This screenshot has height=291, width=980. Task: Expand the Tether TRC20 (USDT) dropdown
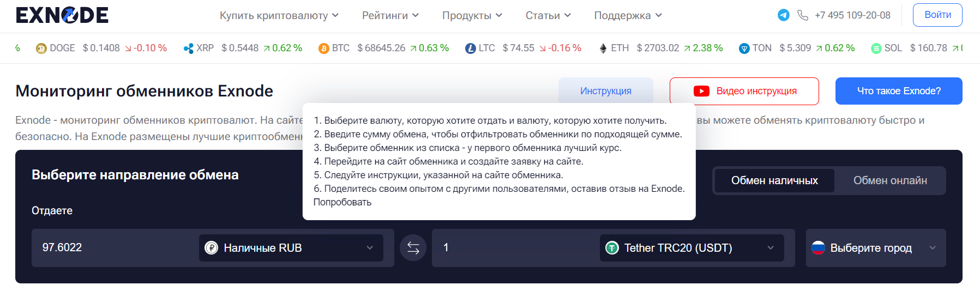tap(692, 248)
